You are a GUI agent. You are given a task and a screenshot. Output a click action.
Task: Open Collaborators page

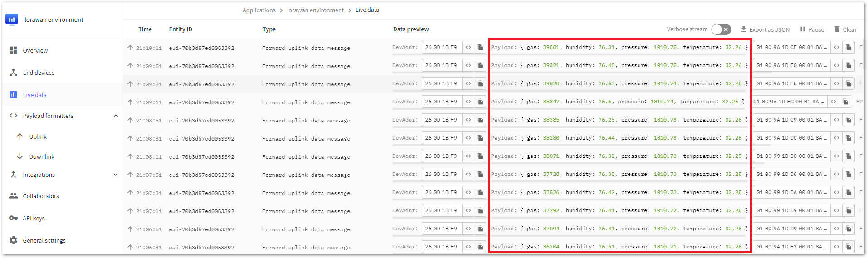click(x=40, y=196)
